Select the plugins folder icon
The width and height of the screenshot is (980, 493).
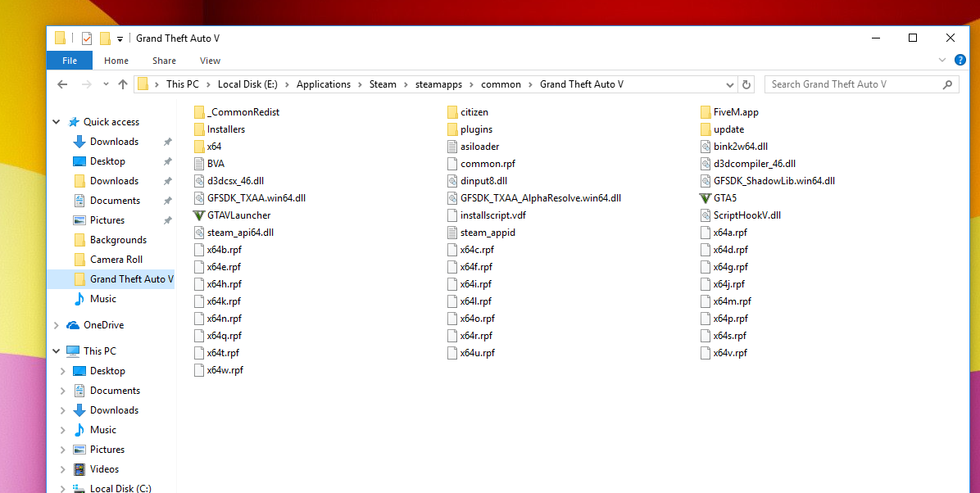click(452, 129)
